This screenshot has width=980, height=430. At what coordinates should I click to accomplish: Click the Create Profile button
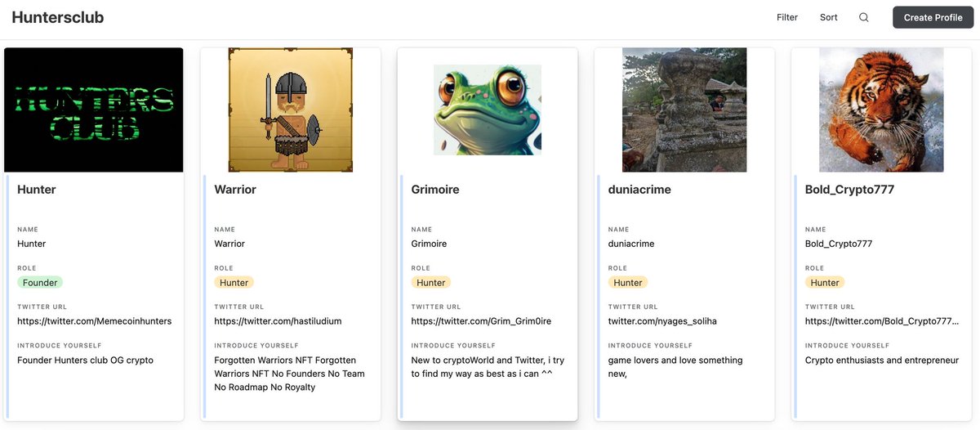coord(933,17)
